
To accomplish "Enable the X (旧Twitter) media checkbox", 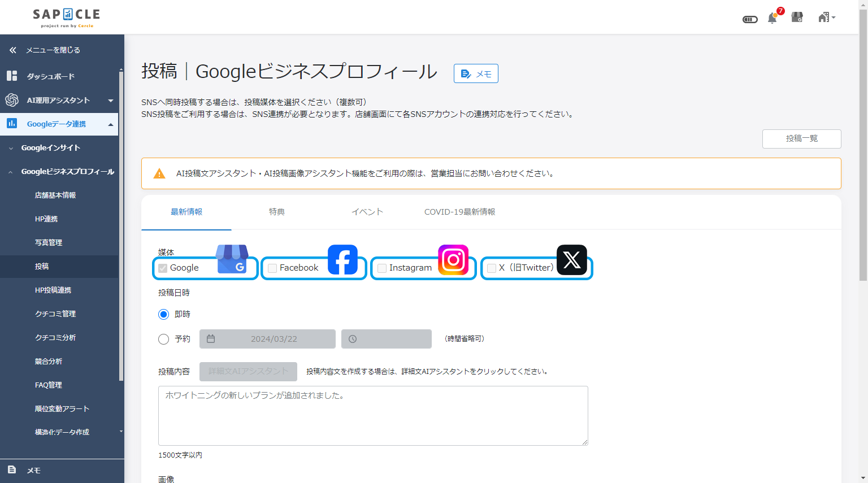I will pyautogui.click(x=492, y=268).
